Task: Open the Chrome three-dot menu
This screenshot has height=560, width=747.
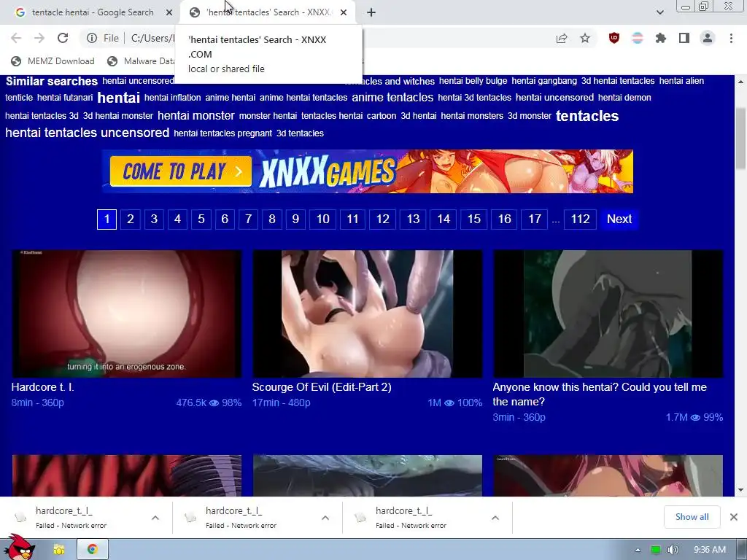Action: tap(731, 38)
